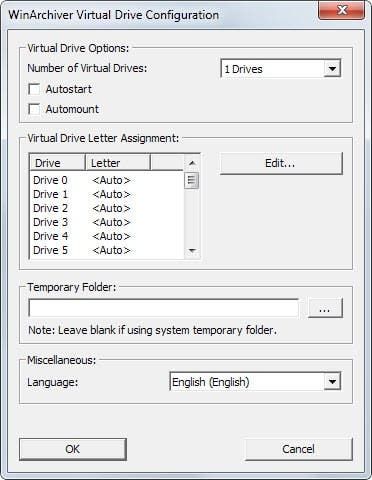
Task: Click the <Auto> letter for Drive 5
Action: (111, 250)
